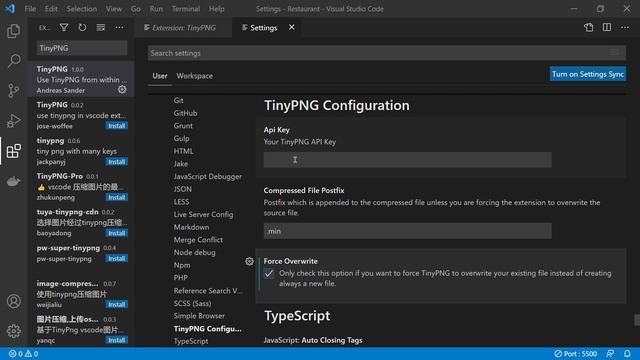Select Simple Browser in settings tree
This screenshot has width=640, height=360.
tap(199, 316)
